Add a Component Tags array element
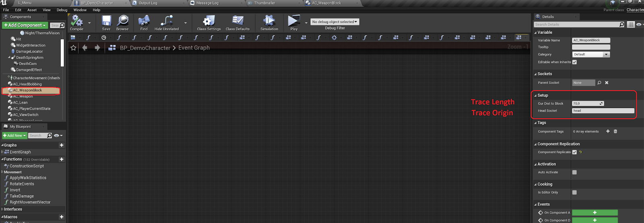The height and width of the screenshot is (223, 644). pos(608,131)
